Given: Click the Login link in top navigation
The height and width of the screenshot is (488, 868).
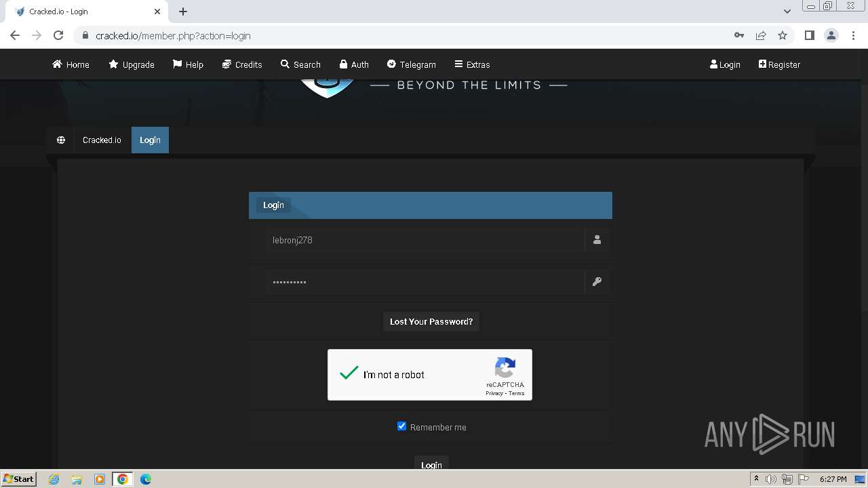Looking at the screenshot, I should pos(725,64).
